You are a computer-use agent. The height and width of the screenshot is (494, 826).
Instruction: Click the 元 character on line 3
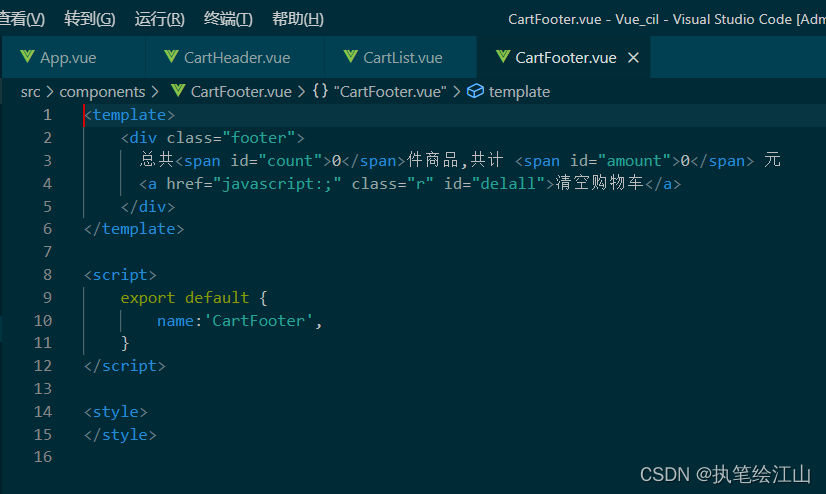pos(772,160)
